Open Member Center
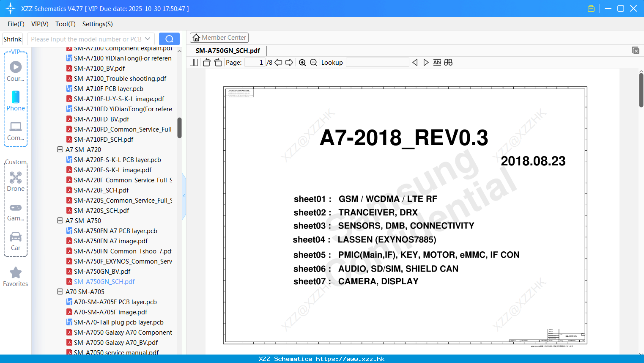The height and width of the screenshot is (363, 644). [219, 38]
